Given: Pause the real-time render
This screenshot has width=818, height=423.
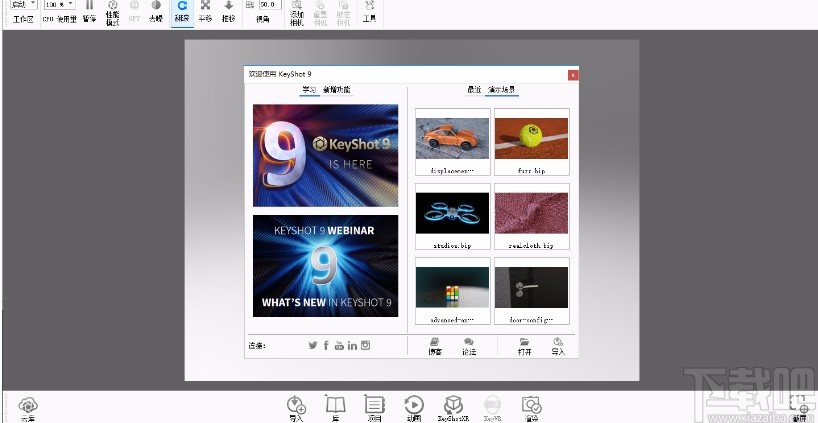Looking at the screenshot, I should click(x=90, y=11).
